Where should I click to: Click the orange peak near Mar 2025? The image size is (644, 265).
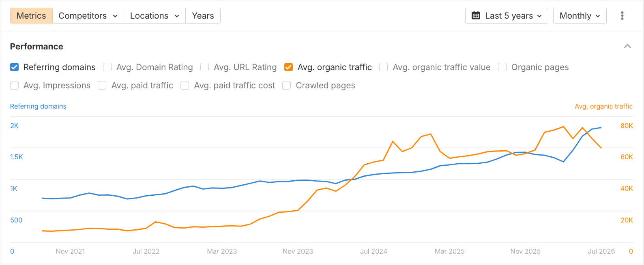(430, 134)
